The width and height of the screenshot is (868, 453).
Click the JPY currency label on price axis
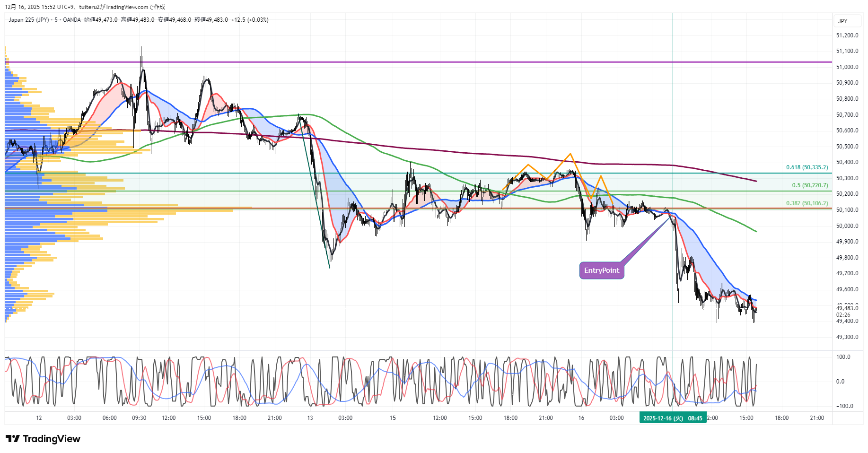click(x=842, y=21)
